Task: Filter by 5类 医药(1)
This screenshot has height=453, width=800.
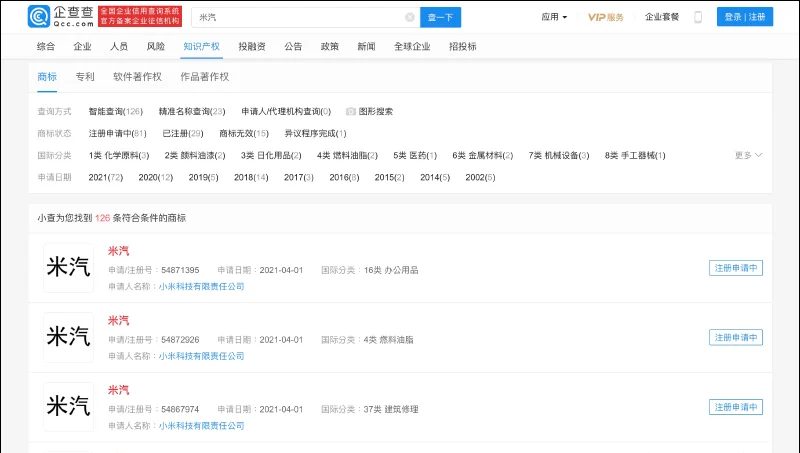Action: coord(415,155)
